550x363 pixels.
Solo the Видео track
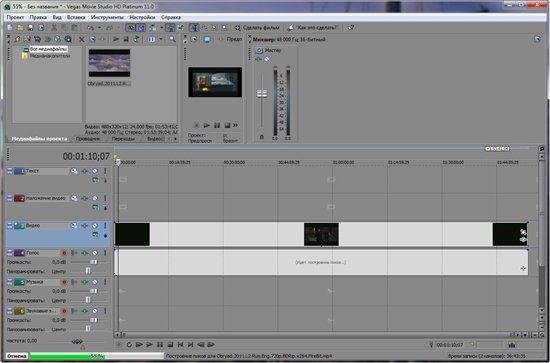[x=105, y=226]
